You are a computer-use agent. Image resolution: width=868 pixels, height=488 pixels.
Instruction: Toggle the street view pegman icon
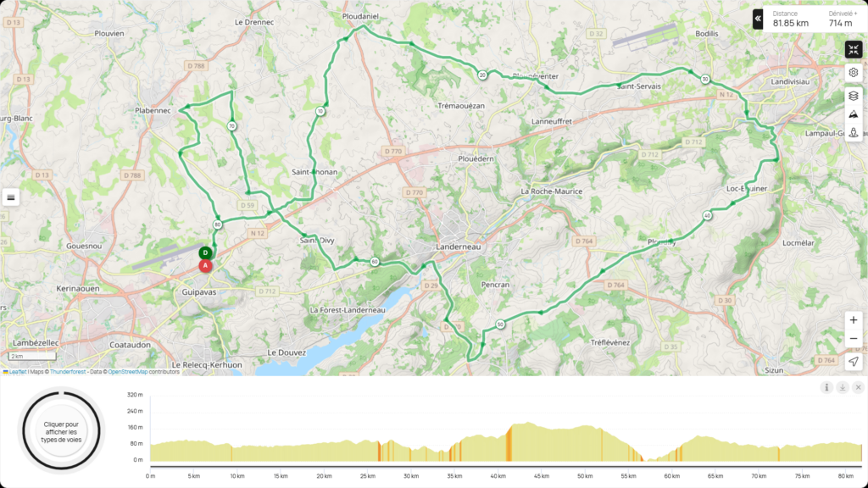(x=853, y=132)
